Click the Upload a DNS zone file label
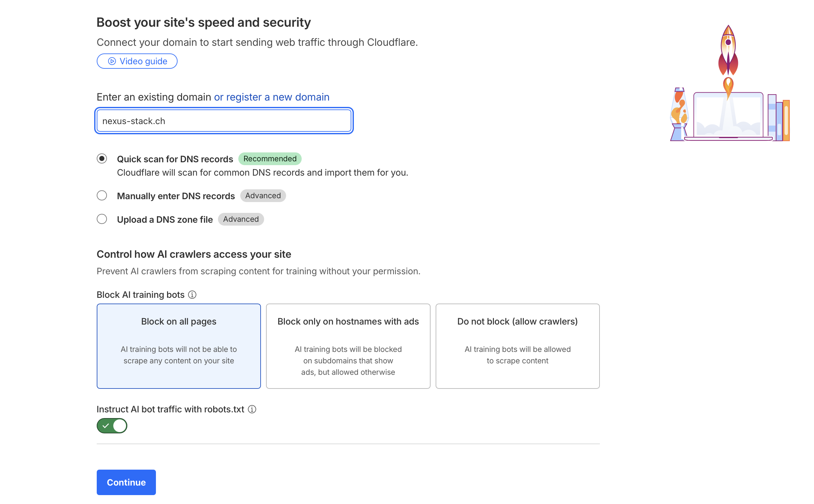 (x=165, y=219)
